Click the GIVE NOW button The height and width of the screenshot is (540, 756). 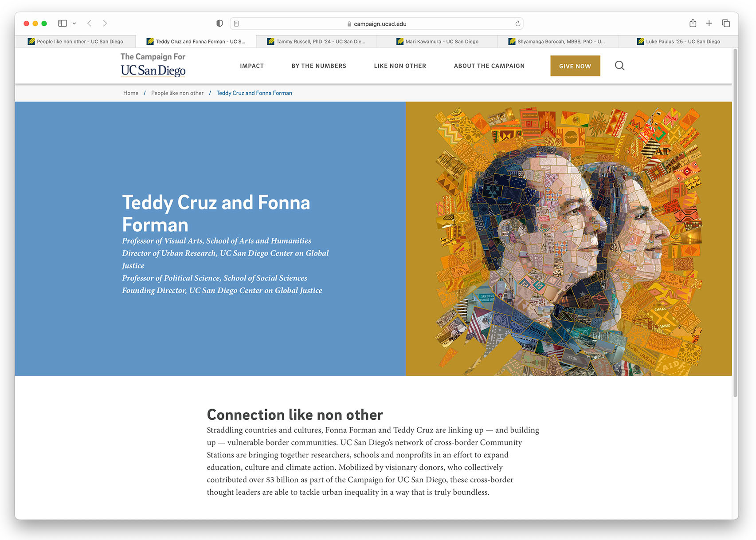575,66
